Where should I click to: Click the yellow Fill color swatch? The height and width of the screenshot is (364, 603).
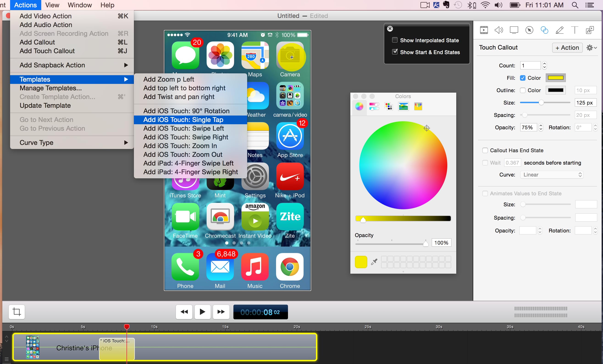556,78
